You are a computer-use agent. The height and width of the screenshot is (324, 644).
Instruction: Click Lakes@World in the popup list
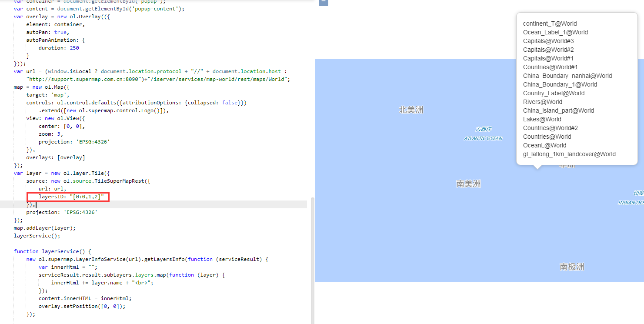(542, 119)
